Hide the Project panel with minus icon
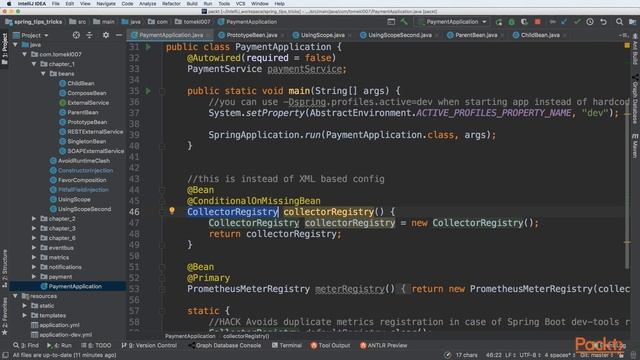640x360 pixels. coord(119,35)
